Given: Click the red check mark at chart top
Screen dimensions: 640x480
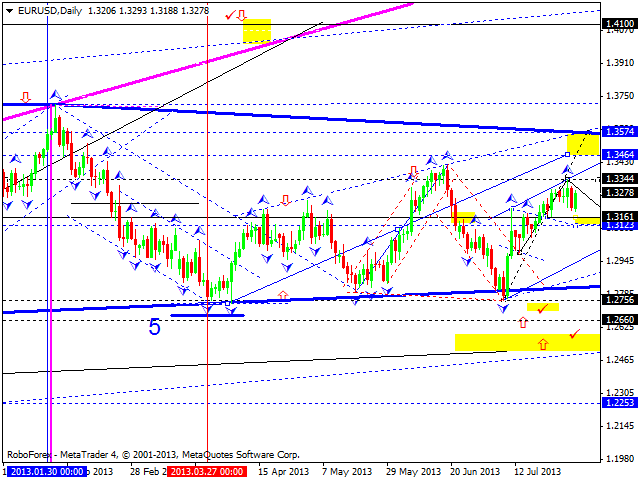Looking at the screenshot, I should pyautogui.click(x=231, y=15).
